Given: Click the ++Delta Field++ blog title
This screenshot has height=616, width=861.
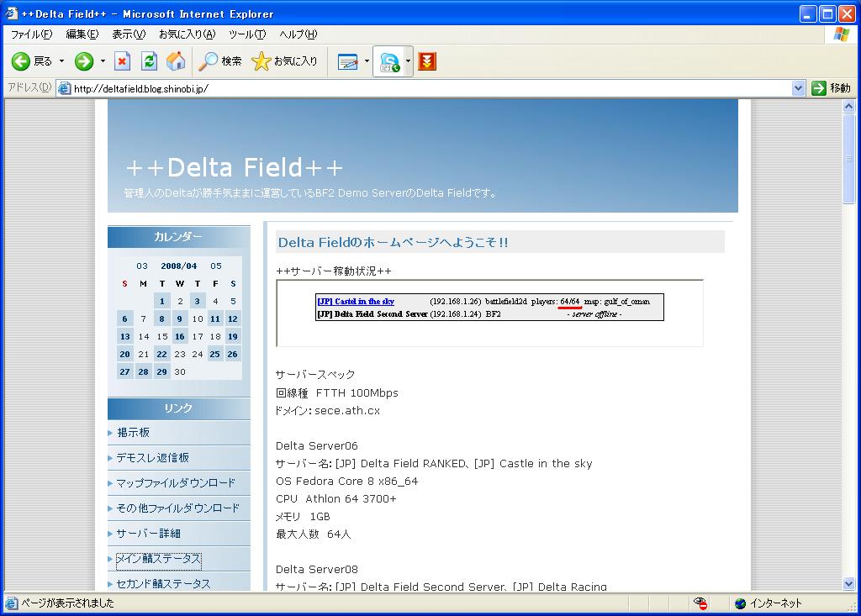Looking at the screenshot, I should point(235,167).
